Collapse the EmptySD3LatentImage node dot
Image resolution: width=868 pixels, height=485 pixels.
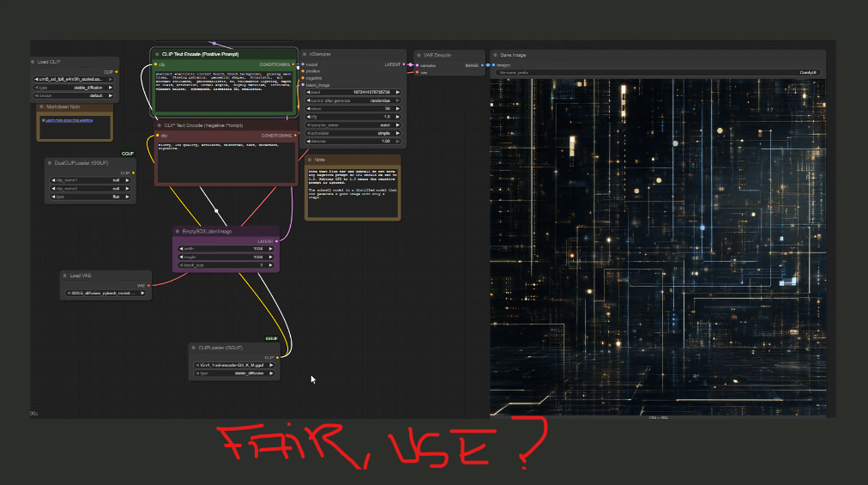tap(178, 231)
